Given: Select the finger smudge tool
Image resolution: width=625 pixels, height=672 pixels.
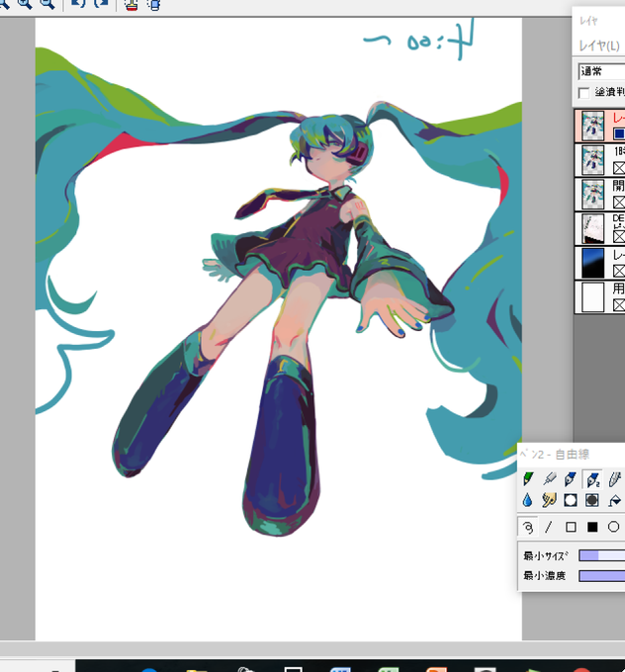Looking at the screenshot, I should pyautogui.click(x=550, y=500).
